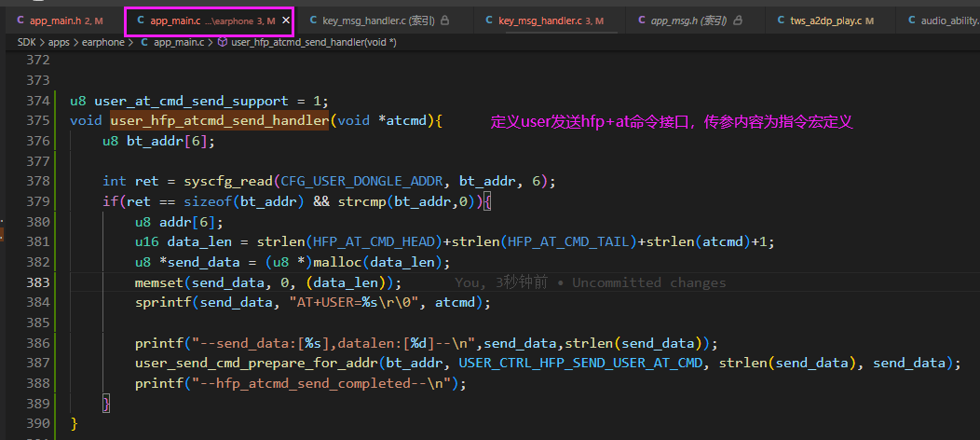Click strcmp call on line 379
Screen dimensions: 980x440
tap(362, 202)
